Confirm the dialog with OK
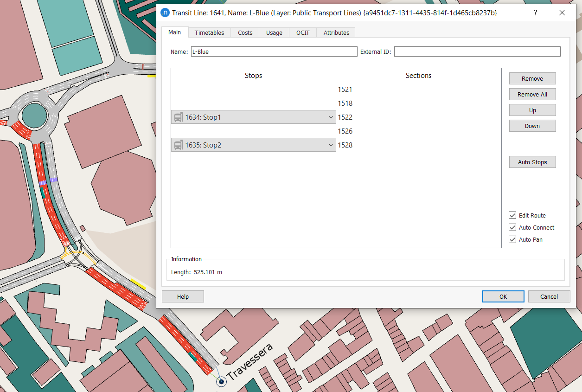Screen dimensions: 582x392 [503, 296]
